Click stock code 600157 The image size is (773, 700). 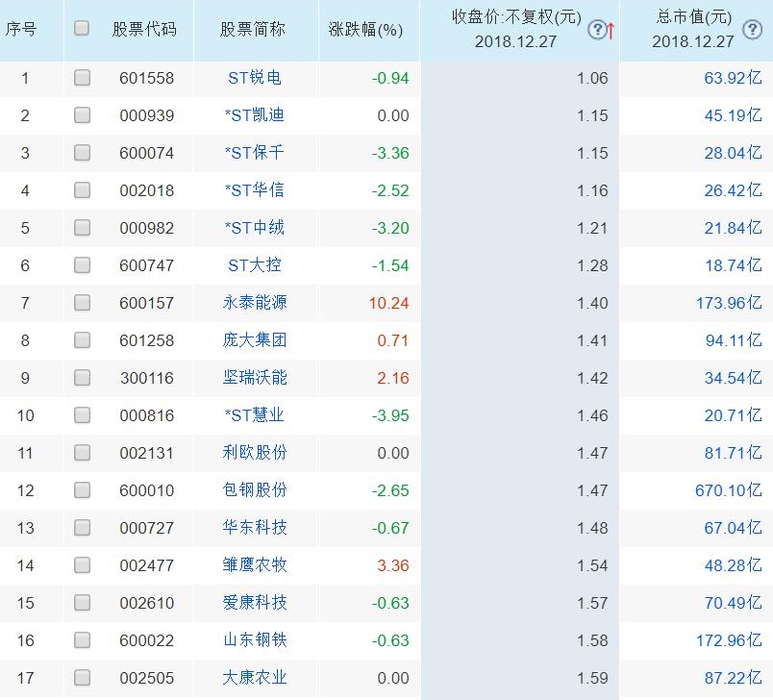click(x=146, y=303)
